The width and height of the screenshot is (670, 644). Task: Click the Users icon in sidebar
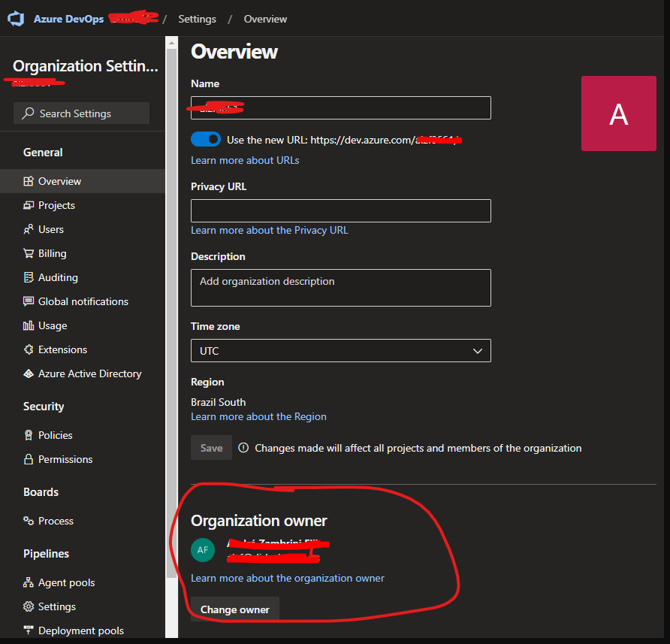tap(29, 229)
